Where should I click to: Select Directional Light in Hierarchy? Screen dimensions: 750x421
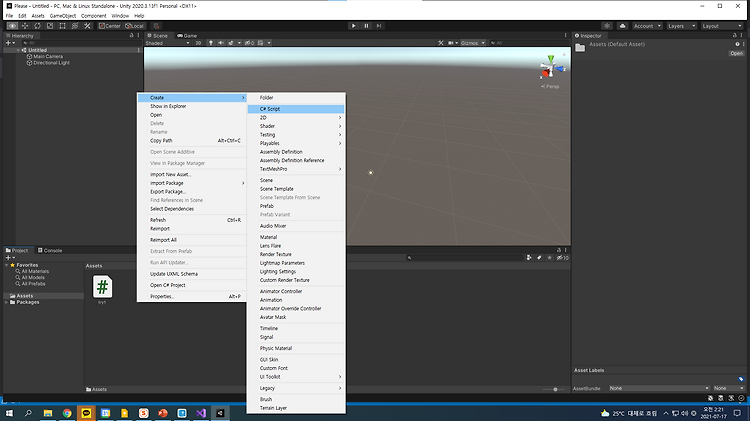tap(51, 63)
